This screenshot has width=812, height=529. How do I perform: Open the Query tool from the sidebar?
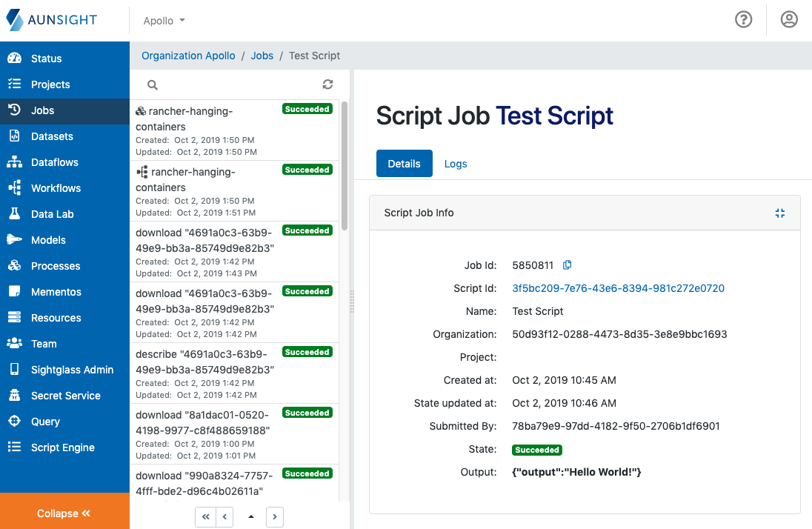point(45,422)
